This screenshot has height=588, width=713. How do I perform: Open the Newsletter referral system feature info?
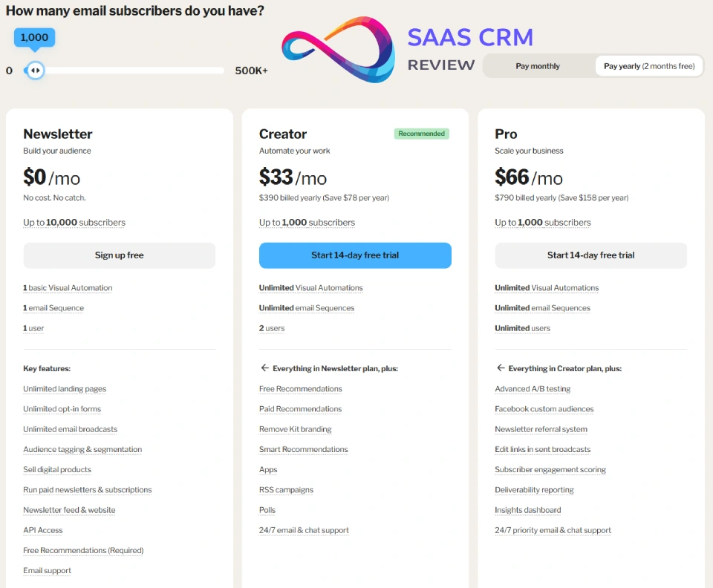coord(541,430)
